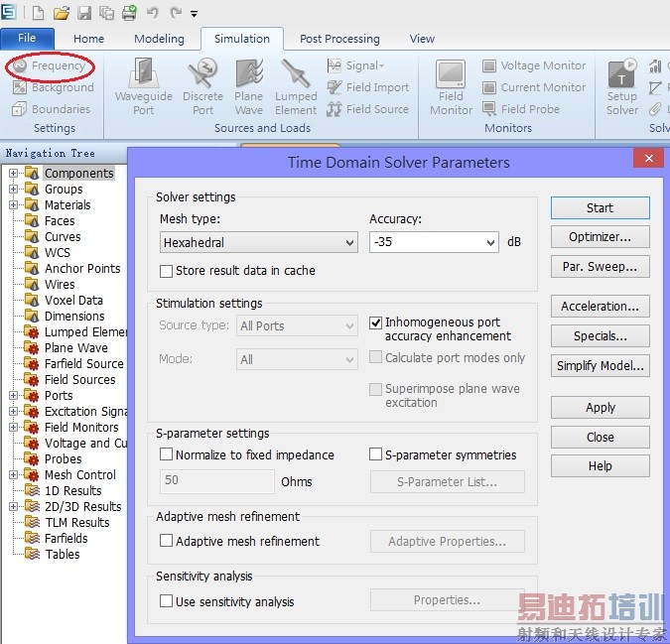
Task: Open Boundaries conditions settings
Action: click(52, 109)
